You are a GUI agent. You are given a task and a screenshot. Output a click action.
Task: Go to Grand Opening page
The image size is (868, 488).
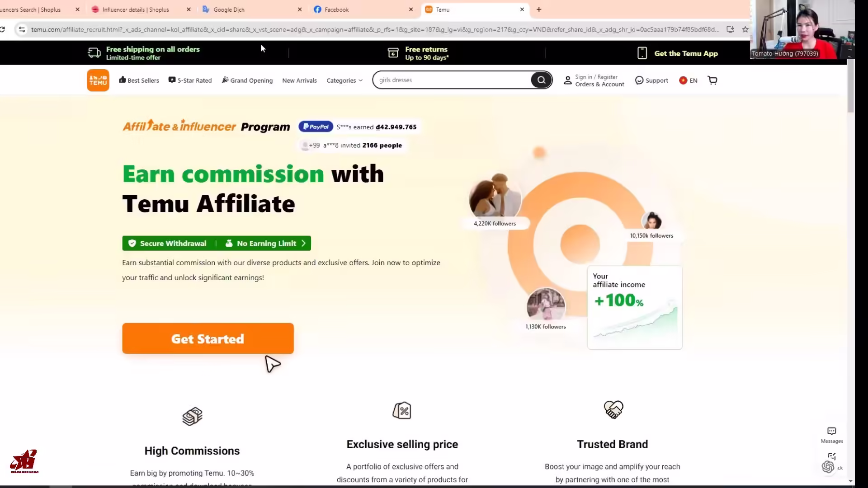[247, 80]
